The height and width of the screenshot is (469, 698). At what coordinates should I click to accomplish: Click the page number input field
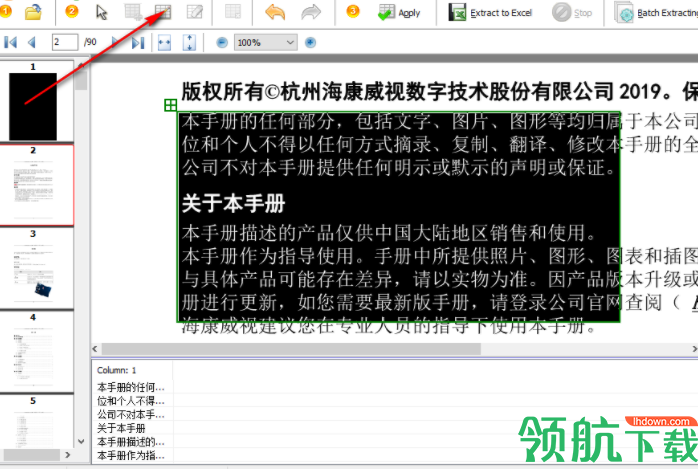pos(65,42)
